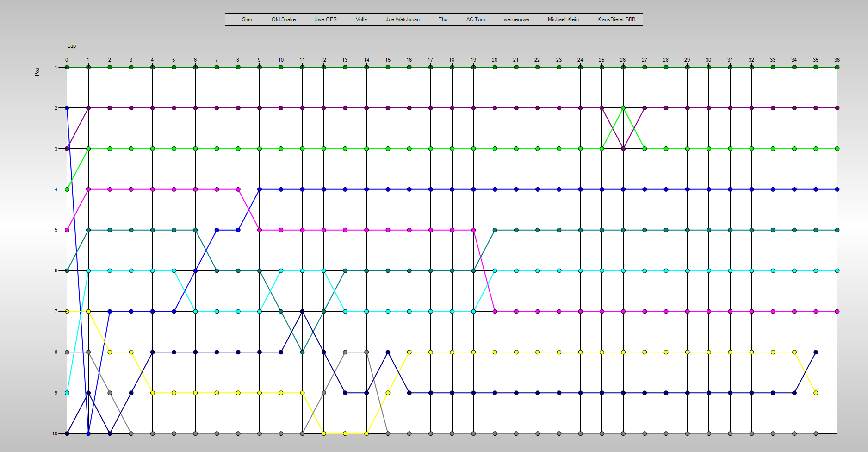Click Stan's dark green marker at lap 36 position 1
This screenshot has width=868, height=452.
click(x=837, y=67)
